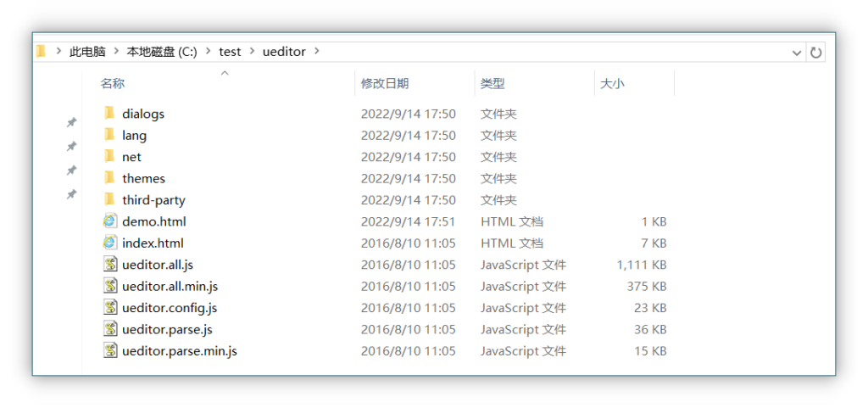
Task: Click the 7 KB size of index.html
Action: pos(654,243)
